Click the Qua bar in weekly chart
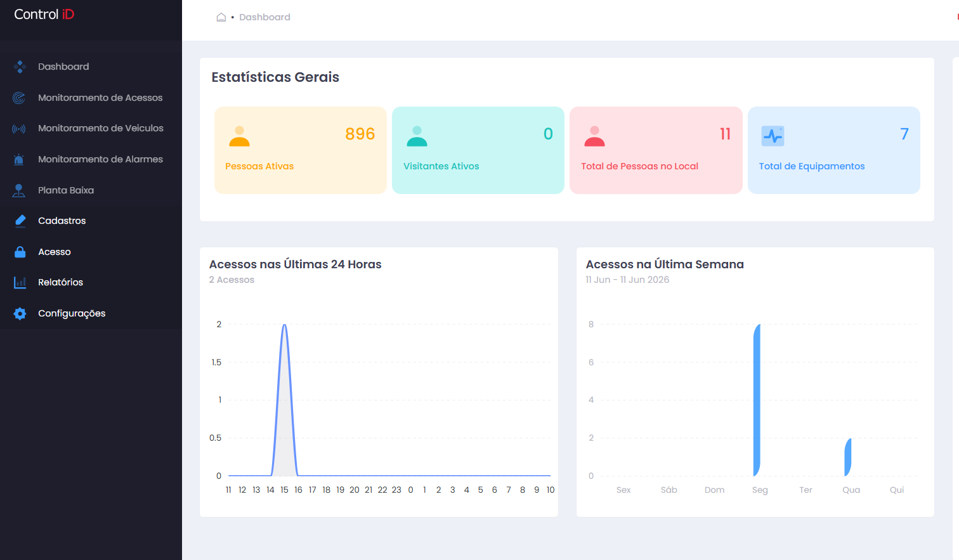This screenshot has width=959, height=560. pyautogui.click(x=848, y=457)
